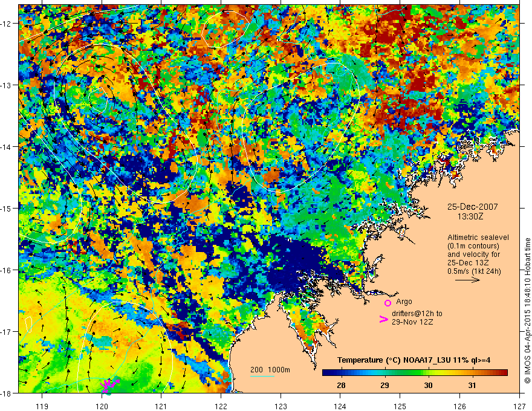Click the 'Argo' legend label
Screen dimensions: 532x411
pyautogui.click(x=404, y=302)
